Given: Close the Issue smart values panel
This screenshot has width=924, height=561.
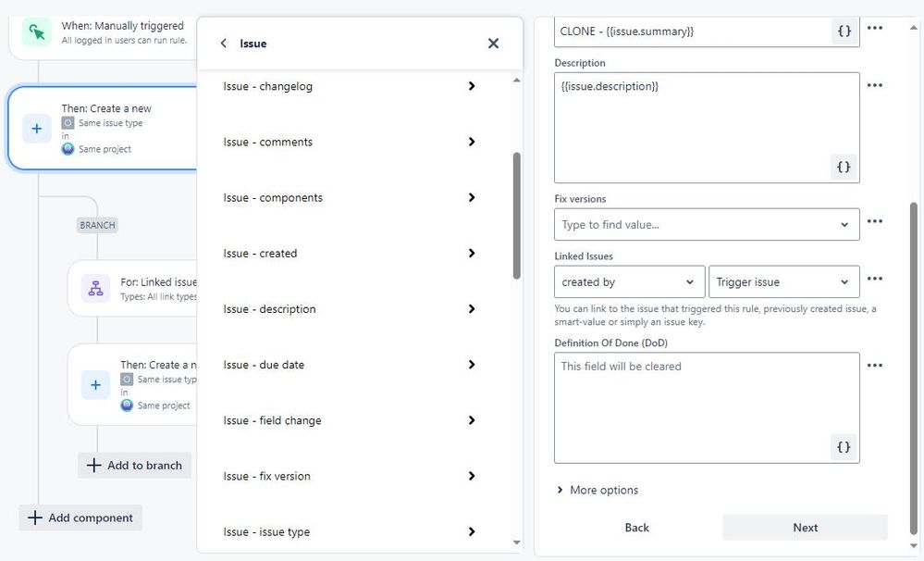Looking at the screenshot, I should (493, 44).
